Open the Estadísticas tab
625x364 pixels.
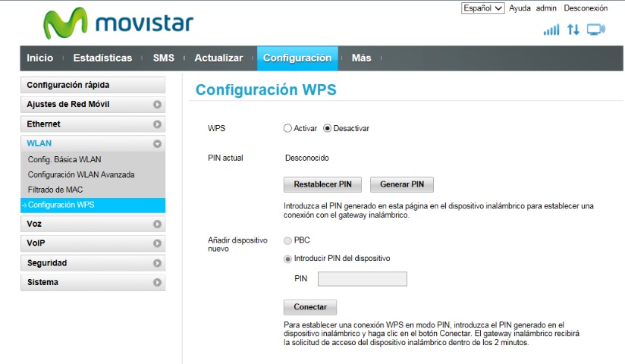pyautogui.click(x=102, y=58)
